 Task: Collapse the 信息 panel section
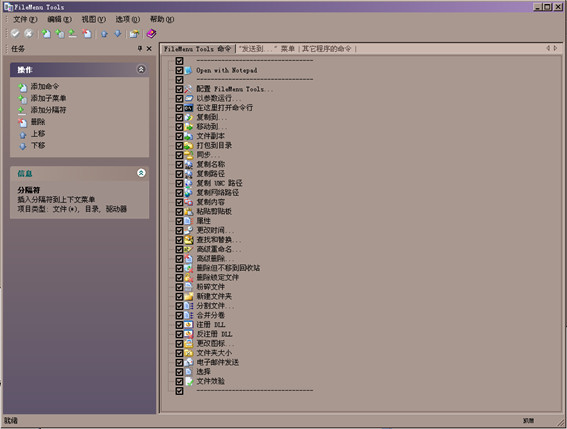click(141, 173)
